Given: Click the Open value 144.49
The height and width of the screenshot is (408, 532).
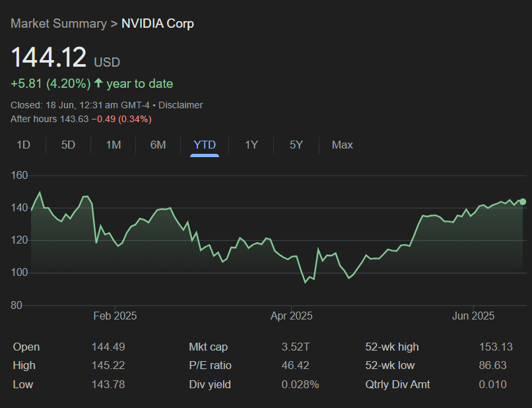Looking at the screenshot, I should (108, 347).
